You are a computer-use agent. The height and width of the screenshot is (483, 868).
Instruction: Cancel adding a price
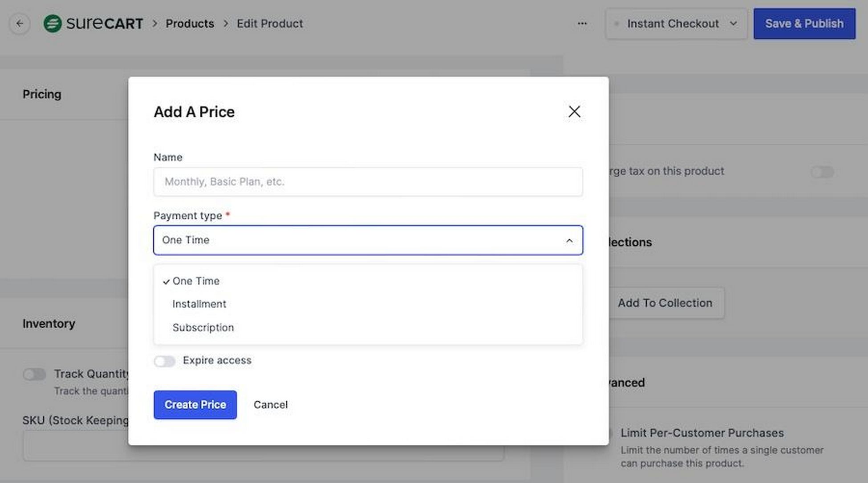click(271, 405)
